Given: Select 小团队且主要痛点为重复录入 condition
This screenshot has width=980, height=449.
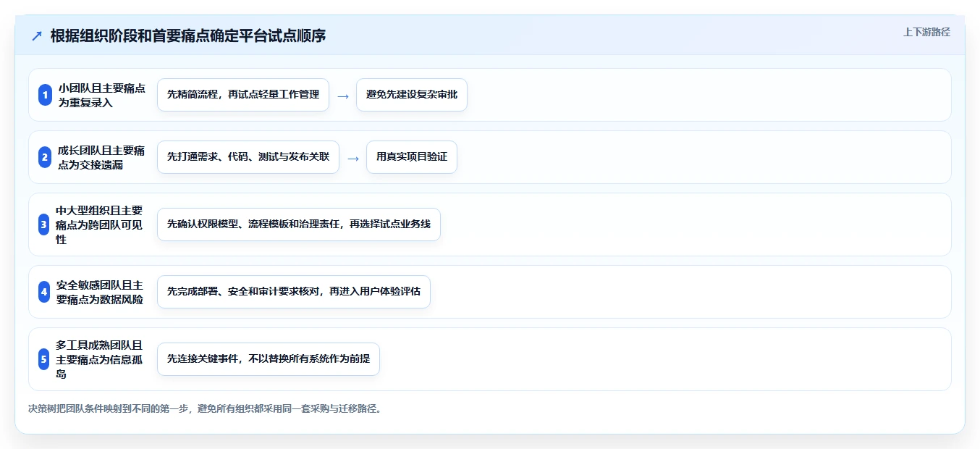Looking at the screenshot, I should point(101,95).
